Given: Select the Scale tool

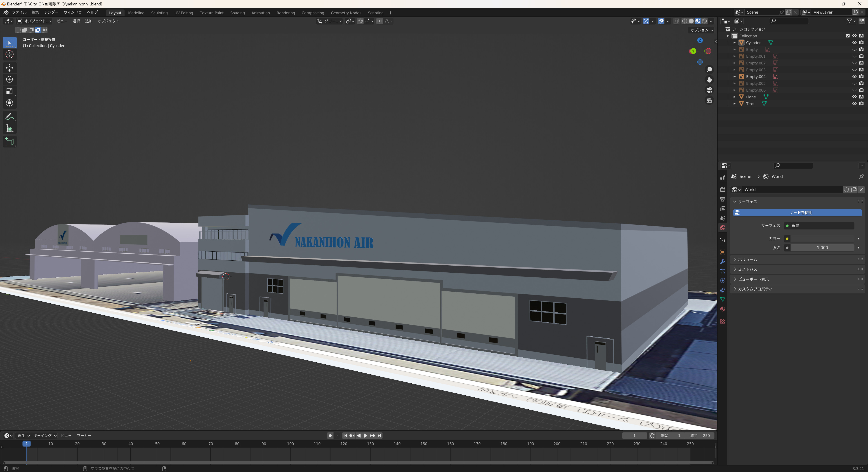Looking at the screenshot, I should [9, 91].
